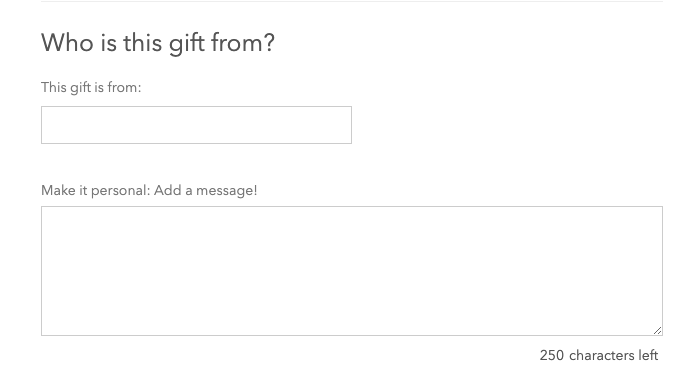Viewport: 681px width, 386px height.
Task: Click the diagonal grip in the message box corner
Action: [658, 330]
